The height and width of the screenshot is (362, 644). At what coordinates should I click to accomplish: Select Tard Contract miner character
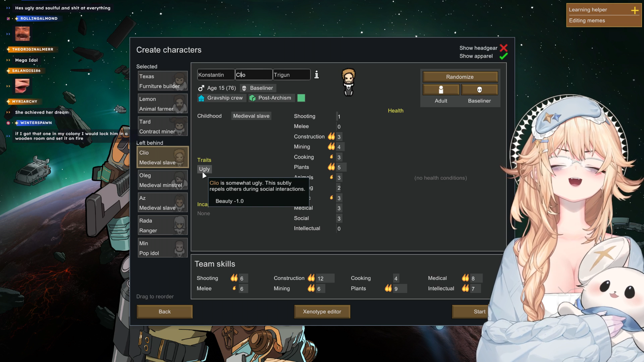[162, 126]
